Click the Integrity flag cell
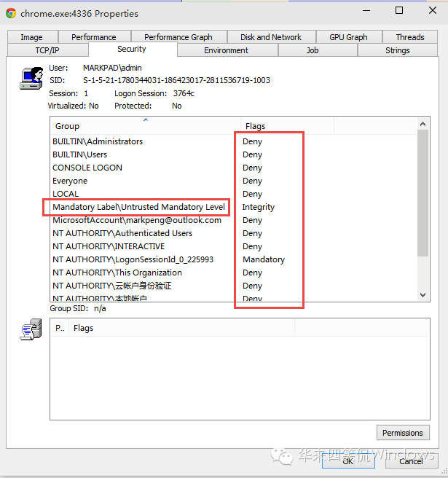The height and width of the screenshot is (478, 448). [x=259, y=207]
